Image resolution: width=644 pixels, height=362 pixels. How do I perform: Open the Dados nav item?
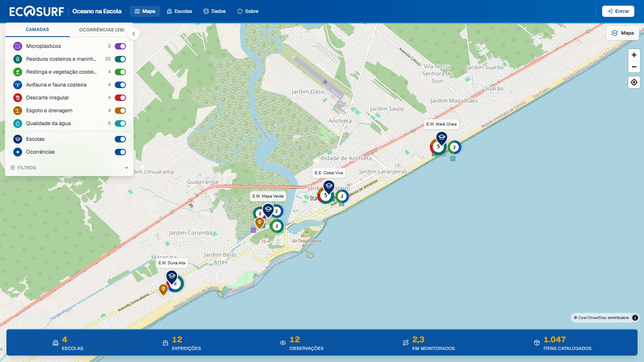point(215,11)
